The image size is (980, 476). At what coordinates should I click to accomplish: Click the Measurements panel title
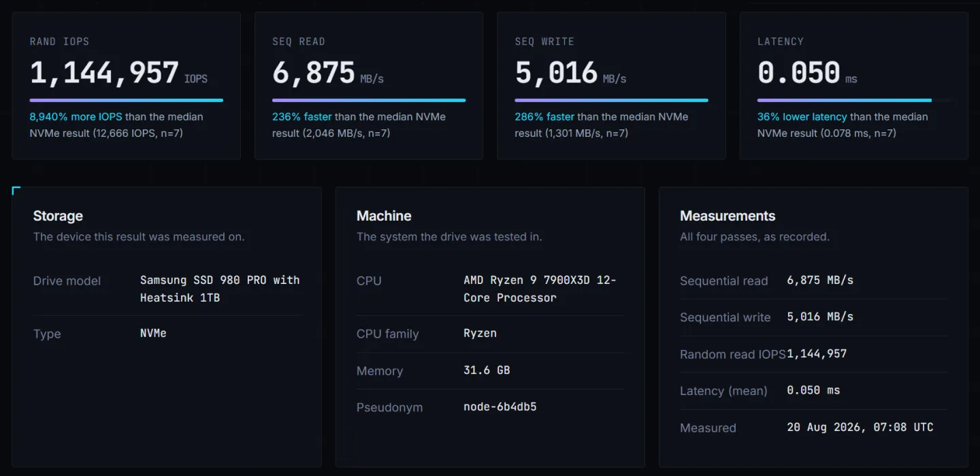tap(728, 216)
